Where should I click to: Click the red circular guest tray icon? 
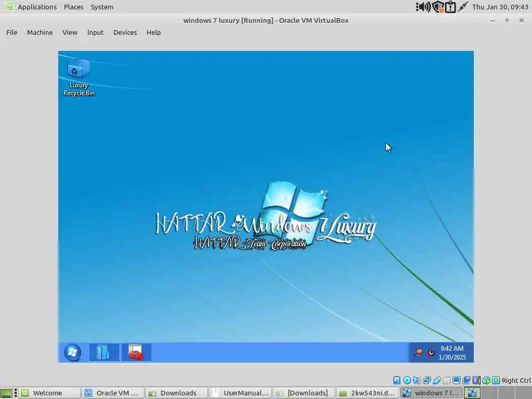(x=431, y=353)
